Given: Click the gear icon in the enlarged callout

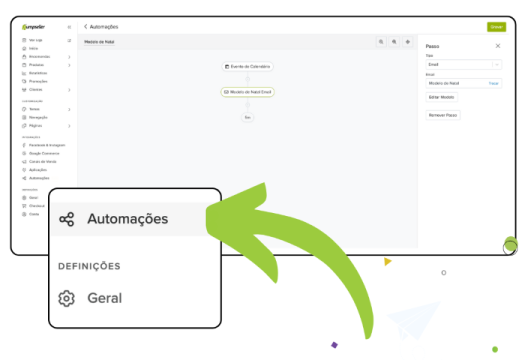Looking at the screenshot, I should [66, 298].
